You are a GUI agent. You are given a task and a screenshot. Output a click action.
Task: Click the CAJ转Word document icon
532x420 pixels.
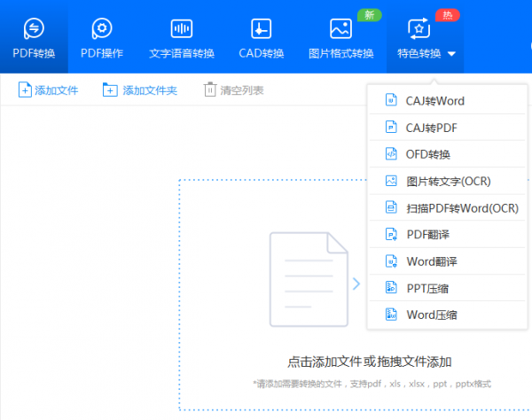click(391, 100)
